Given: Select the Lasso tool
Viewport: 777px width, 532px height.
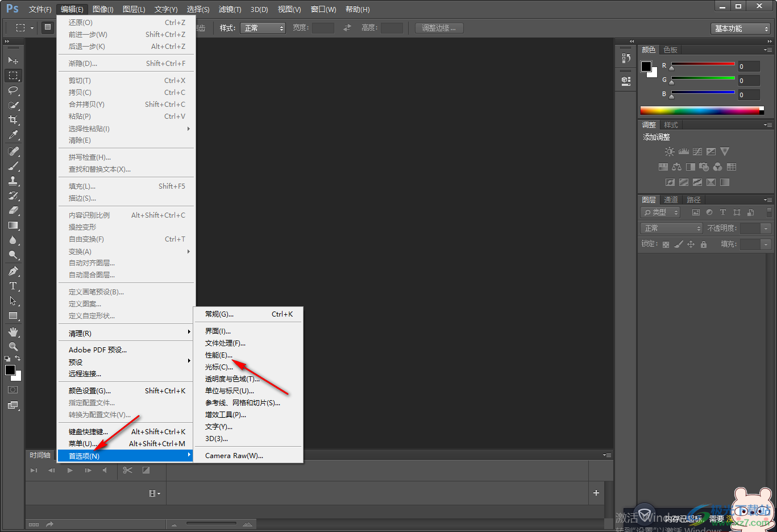Looking at the screenshot, I should tap(13, 90).
